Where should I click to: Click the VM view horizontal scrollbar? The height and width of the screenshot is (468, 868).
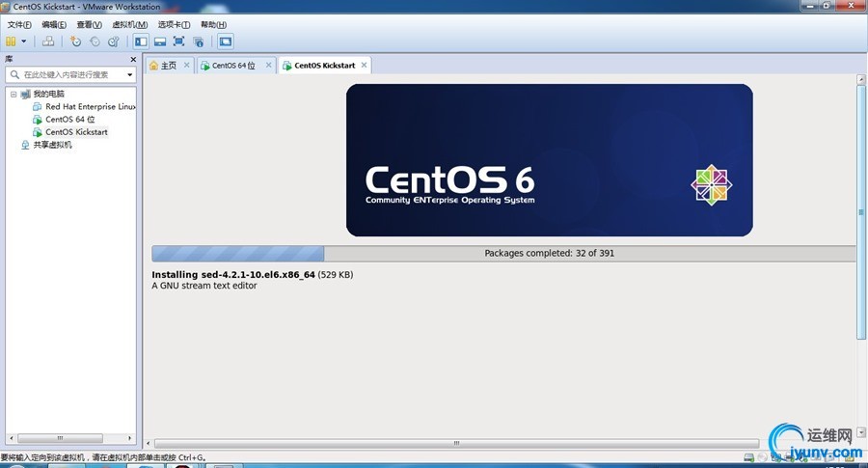(x=457, y=444)
